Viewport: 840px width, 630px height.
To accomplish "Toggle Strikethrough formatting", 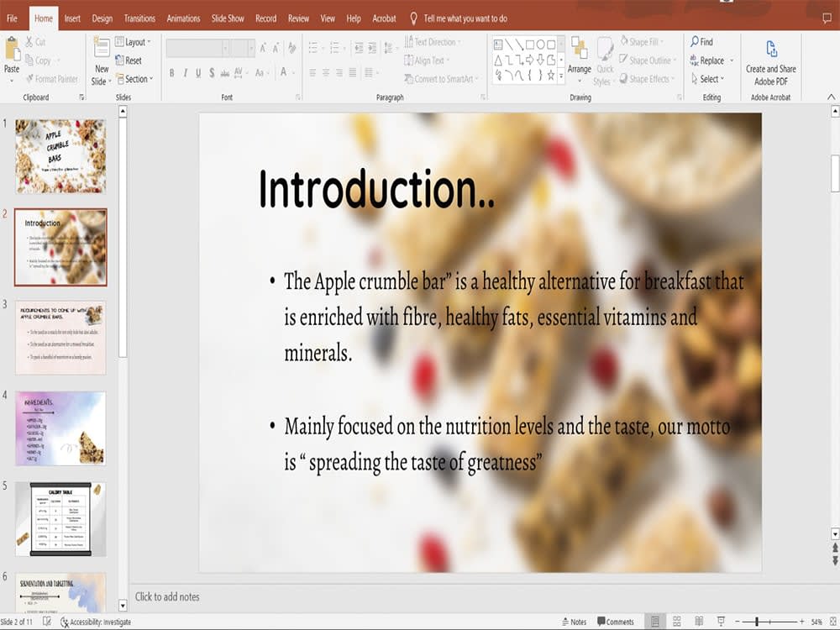I will pyautogui.click(x=224, y=73).
